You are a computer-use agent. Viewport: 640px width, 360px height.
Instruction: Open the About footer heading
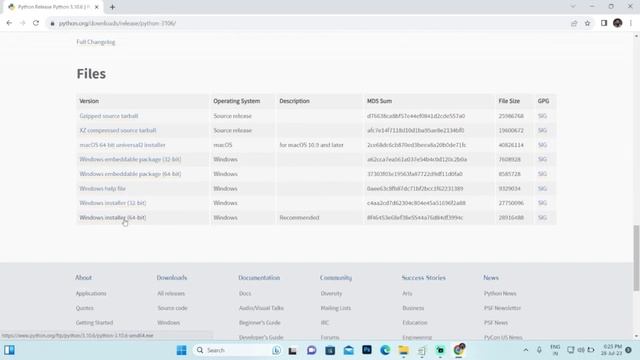click(83, 278)
